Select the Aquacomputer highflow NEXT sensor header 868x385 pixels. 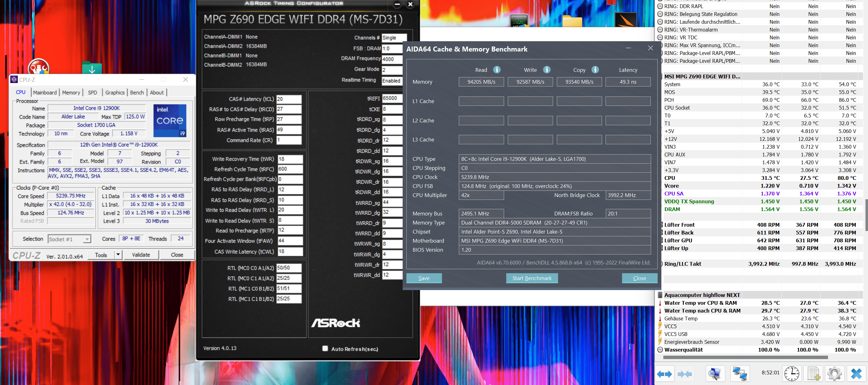tap(702, 295)
